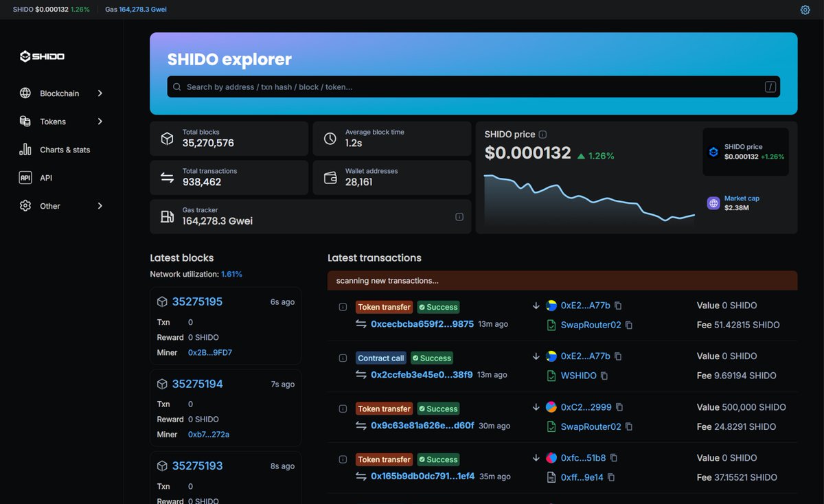824x504 pixels.
Task: Click the info icon next to SHIDO price
Action: point(542,135)
